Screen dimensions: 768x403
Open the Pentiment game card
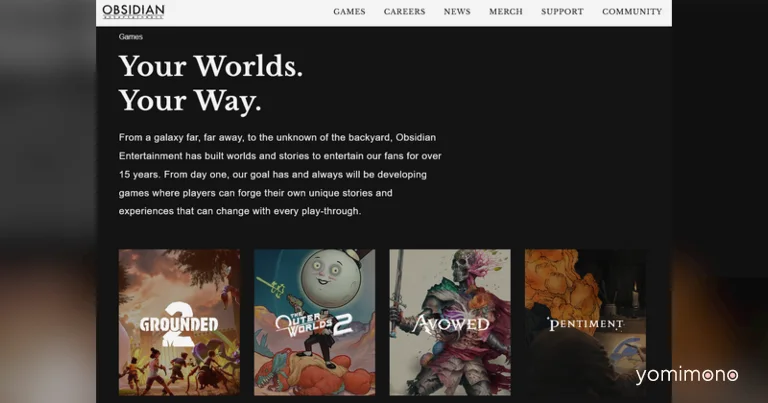pyautogui.click(x=585, y=322)
